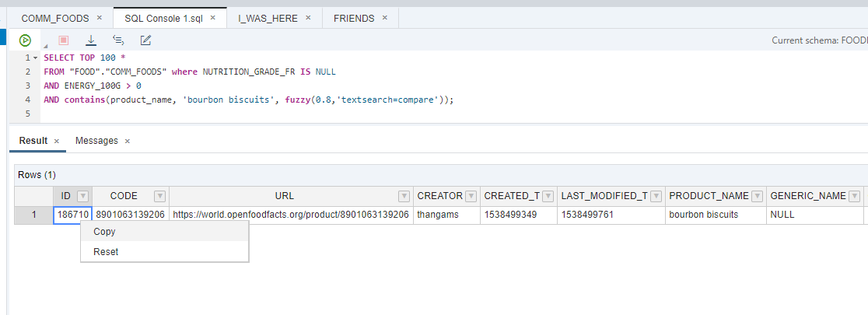The height and width of the screenshot is (315, 868).
Task: Click the edit pencil toolbar icon
Action: [x=145, y=40]
